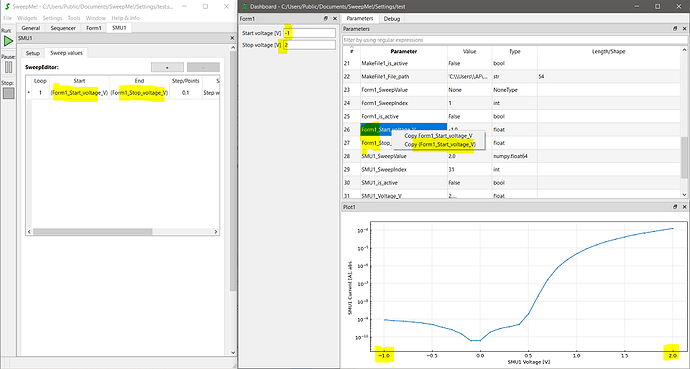Screen dimensions: 690x369
Task: Close the Plot1 panel
Action: pos(684,207)
